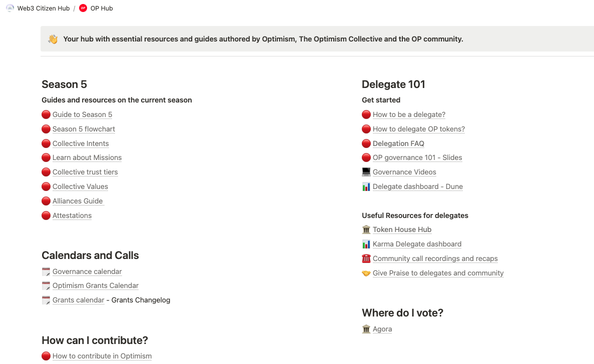Click the bank icon beside Agora
The width and height of the screenshot is (594, 364).
point(366,329)
